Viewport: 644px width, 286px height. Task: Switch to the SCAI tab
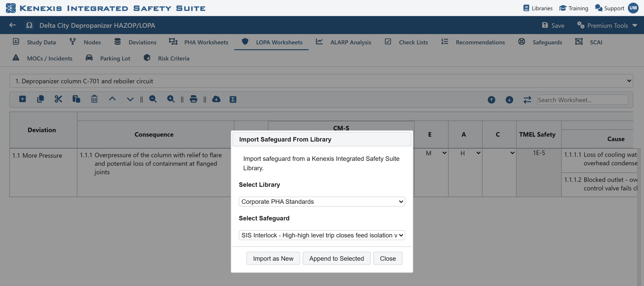pyautogui.click(x=589, y=42)
